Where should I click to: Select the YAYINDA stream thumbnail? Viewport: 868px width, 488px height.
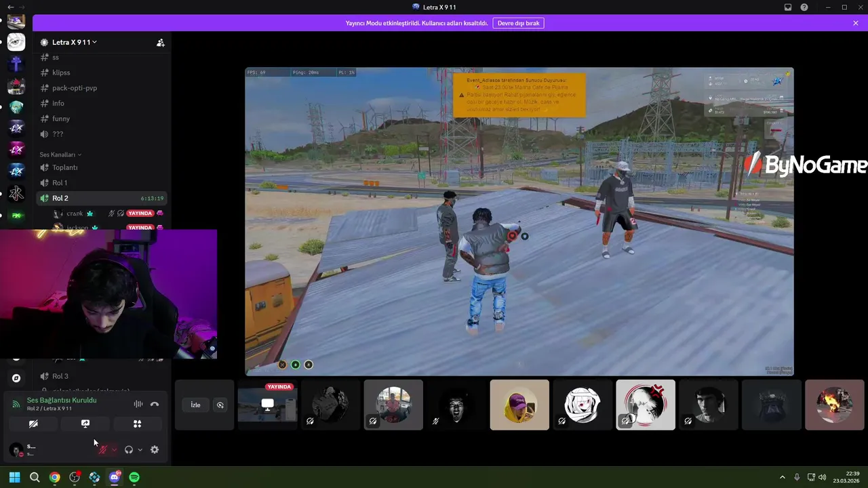point(267,405)
